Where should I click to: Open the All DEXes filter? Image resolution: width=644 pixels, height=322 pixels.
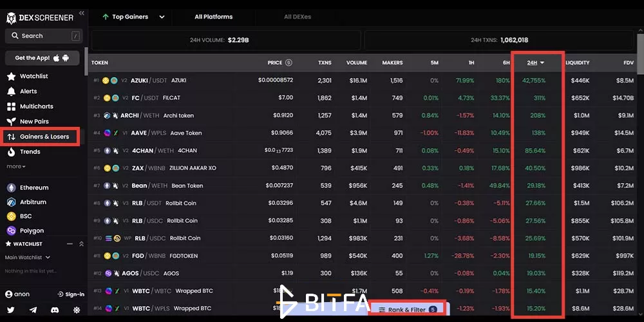tap(298, 17)
